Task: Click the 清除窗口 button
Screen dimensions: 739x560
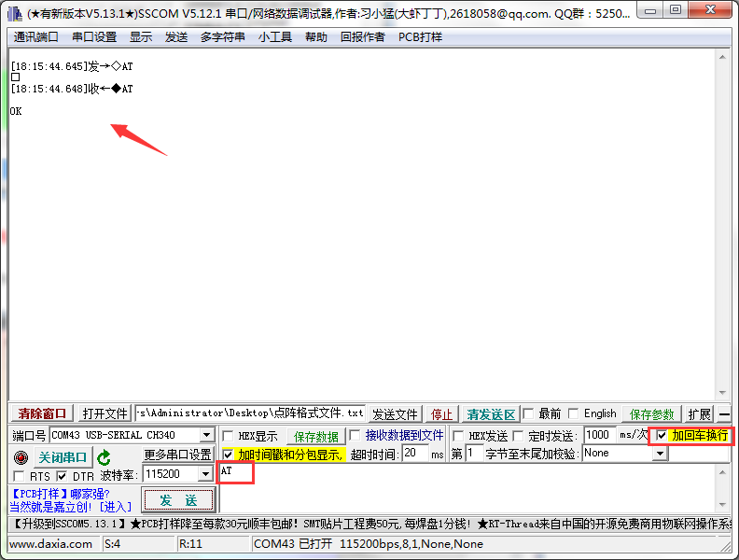Action: click(43, 413)
